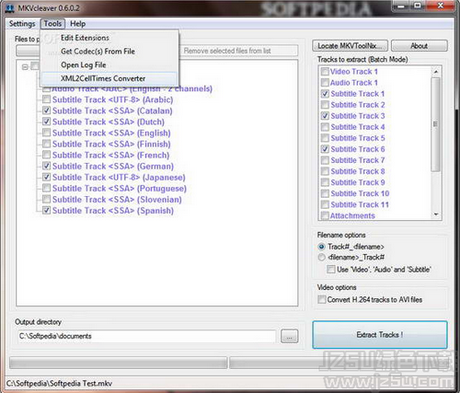Uncheck Subtitle Track <SSA> (Catalan)
Viewport: 460px width, 393px height.
click(47, 110)
